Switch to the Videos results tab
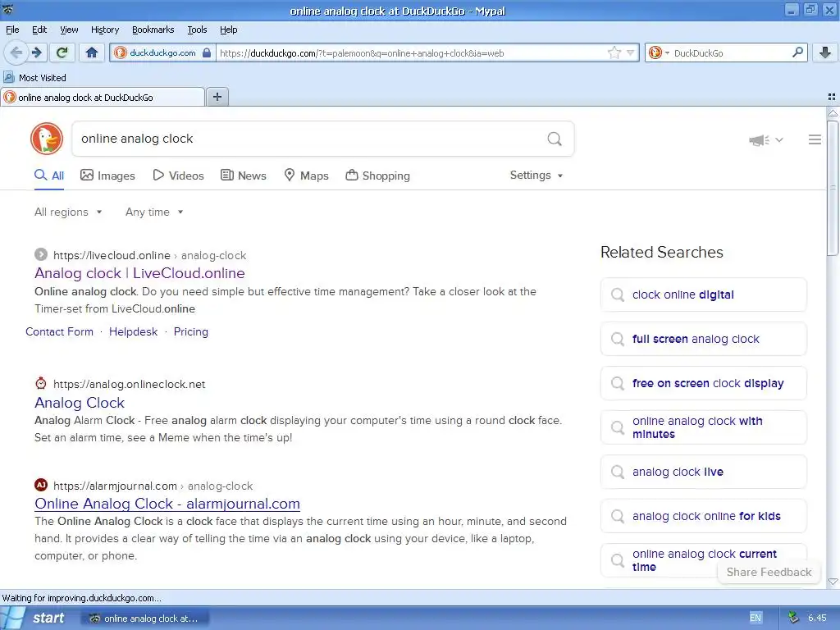 pyautogui.click(x=178, y=176)
